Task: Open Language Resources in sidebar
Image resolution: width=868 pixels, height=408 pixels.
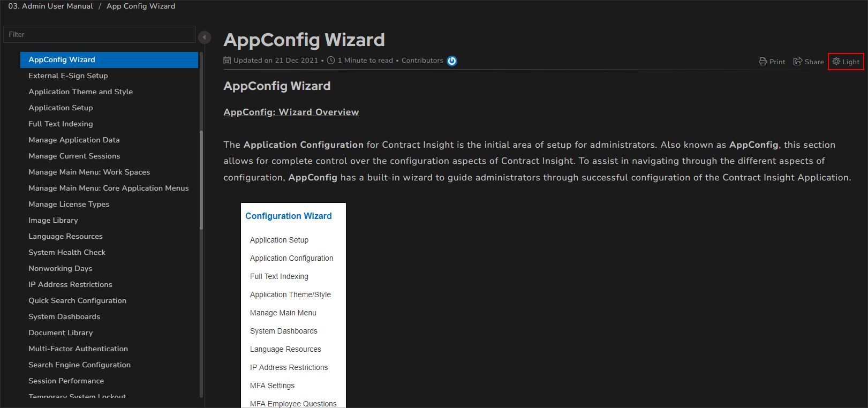Action: click(x=65, y=236)
